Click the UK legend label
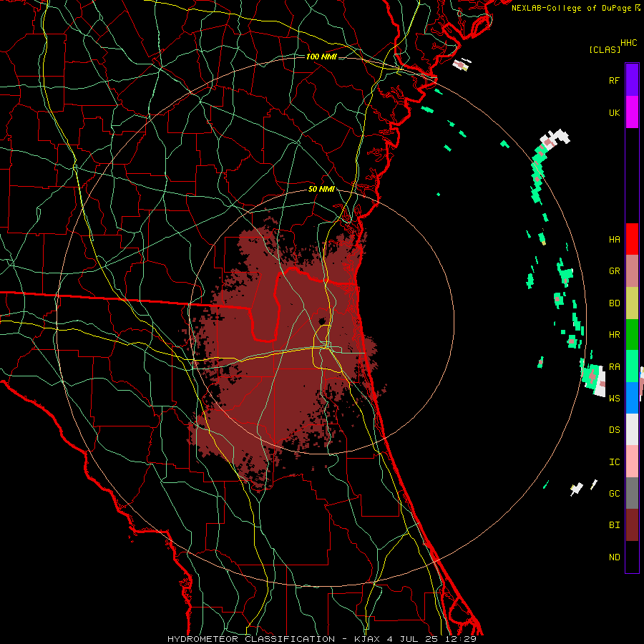The image size is (644, 644). click(614, 112)
